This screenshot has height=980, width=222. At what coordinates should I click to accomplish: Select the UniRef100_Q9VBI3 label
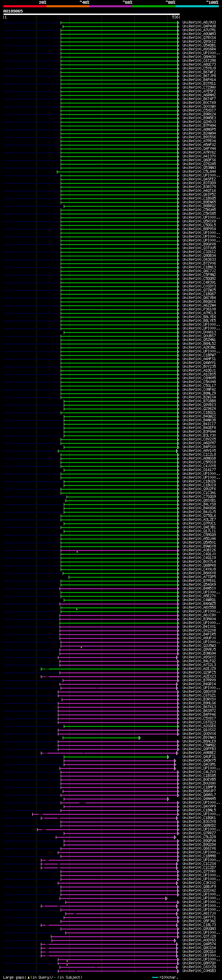[x=199, y=405]
